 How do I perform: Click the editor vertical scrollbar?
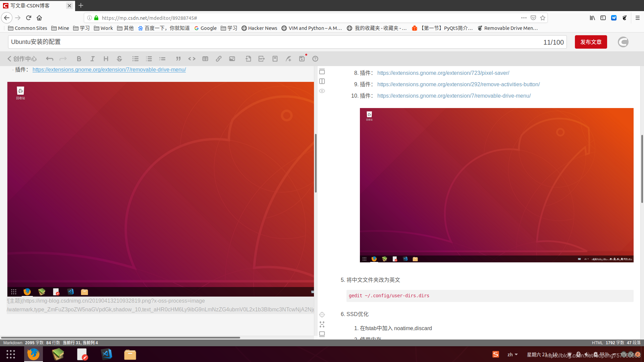316,163
